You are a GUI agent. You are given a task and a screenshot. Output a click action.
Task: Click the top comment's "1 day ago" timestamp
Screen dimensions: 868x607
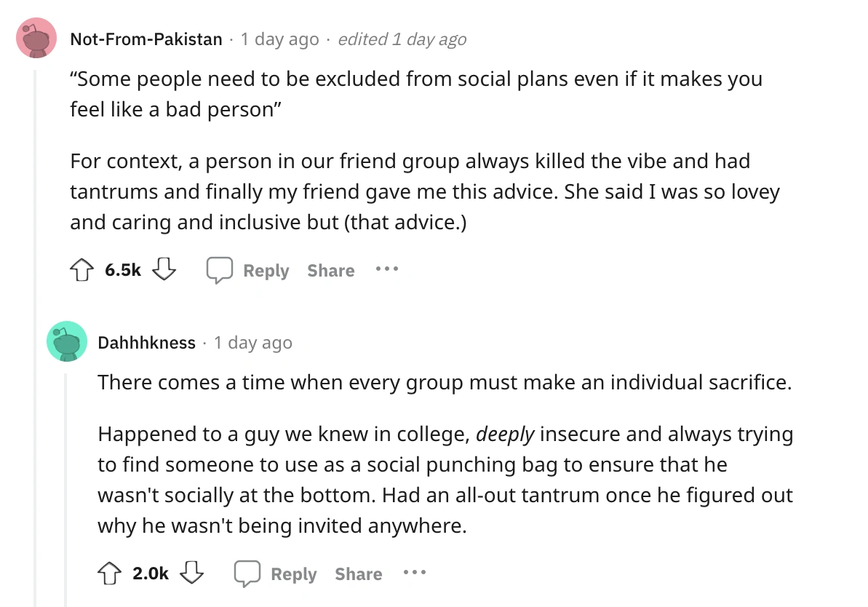click(279, 39)
